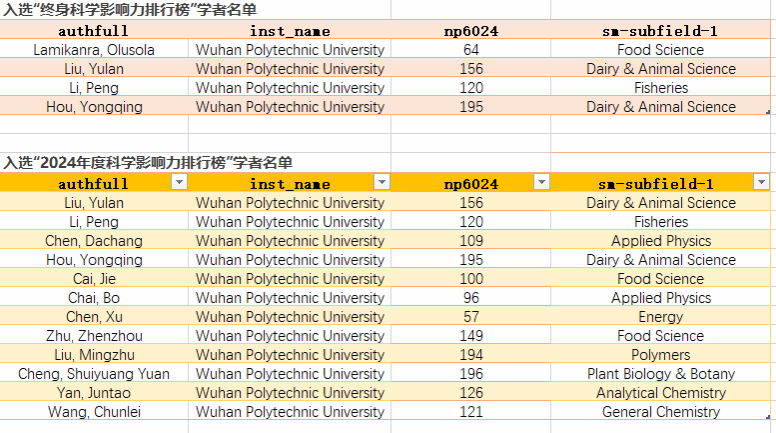
Task: Click the Chen, Xu cell
Action: point(94,317)
